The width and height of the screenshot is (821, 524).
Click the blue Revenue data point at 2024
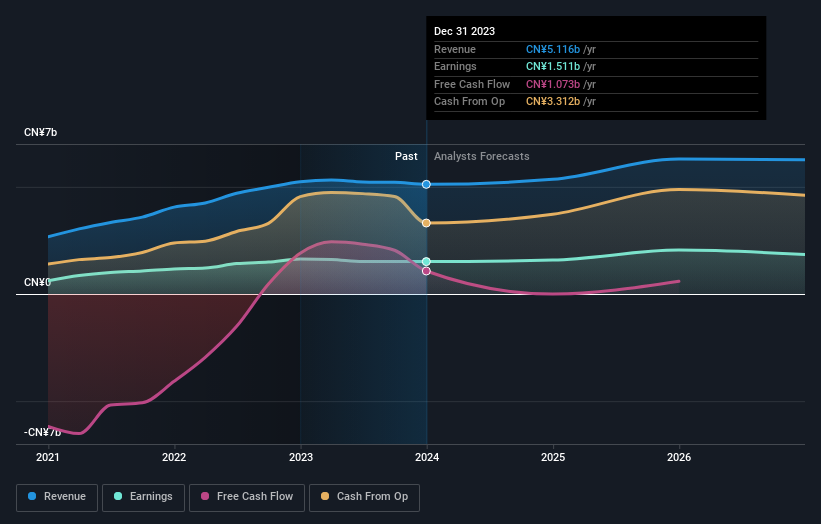(426, 184)
